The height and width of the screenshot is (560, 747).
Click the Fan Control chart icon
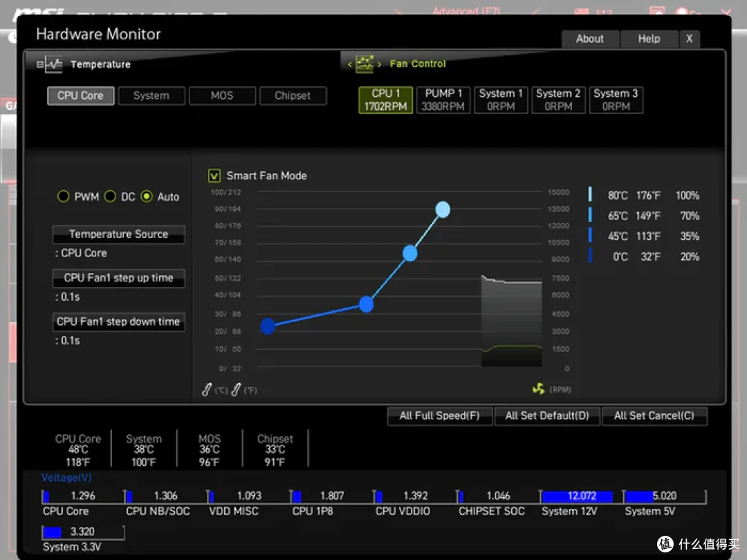(x=365, y=64)
